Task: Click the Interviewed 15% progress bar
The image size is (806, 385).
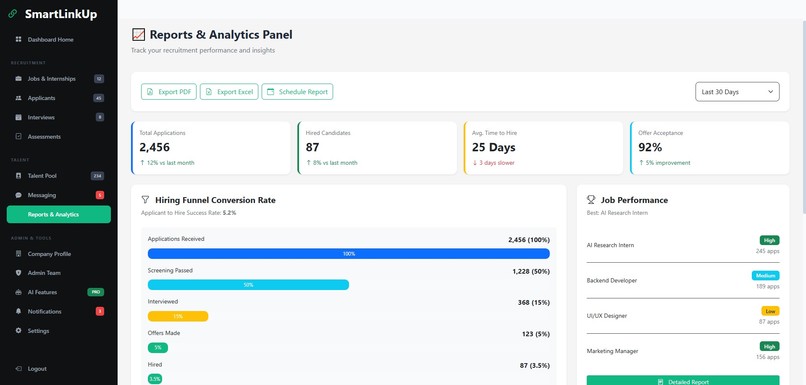Action: 178,317
